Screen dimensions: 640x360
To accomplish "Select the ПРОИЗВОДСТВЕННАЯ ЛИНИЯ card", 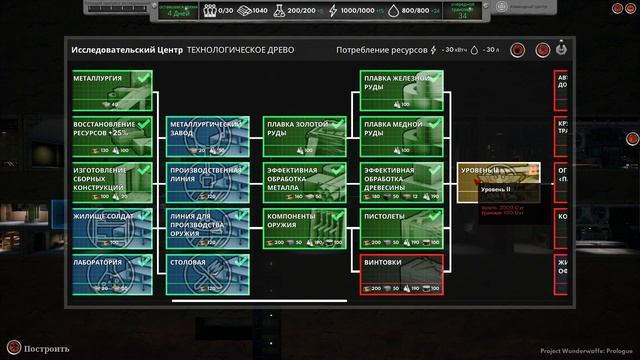I will point(208,182).
